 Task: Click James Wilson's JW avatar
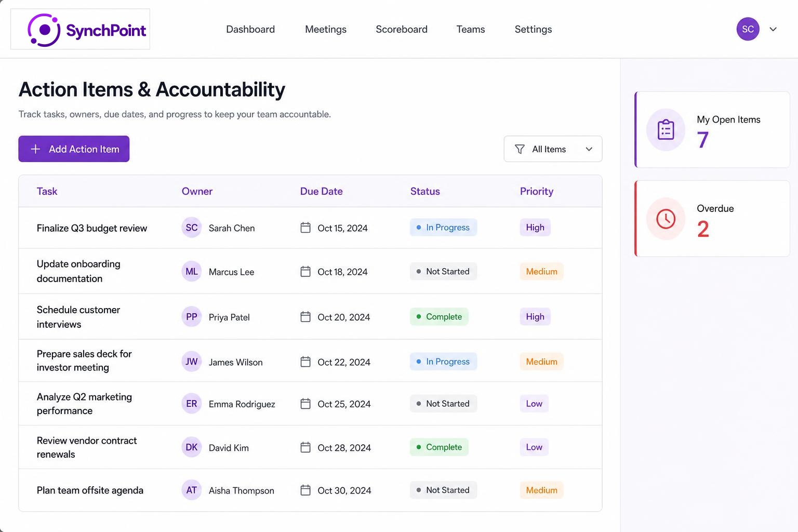(192, 362)
